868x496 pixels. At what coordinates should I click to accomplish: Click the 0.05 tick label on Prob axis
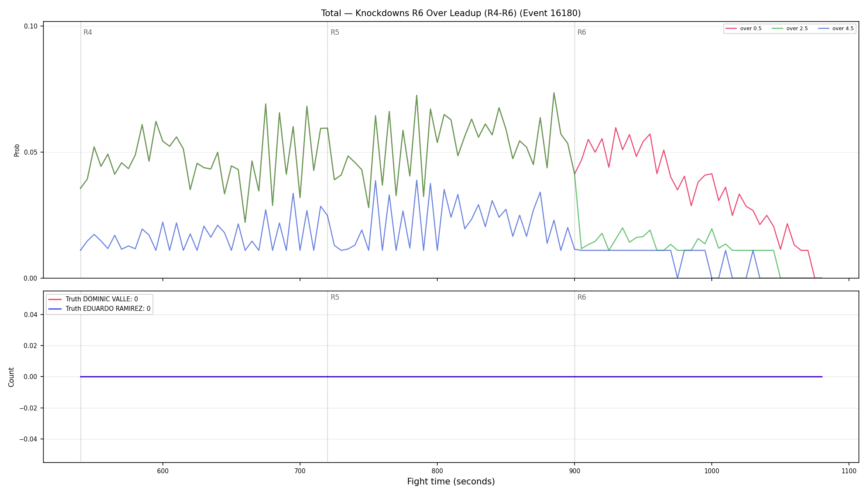coord(31,153)
